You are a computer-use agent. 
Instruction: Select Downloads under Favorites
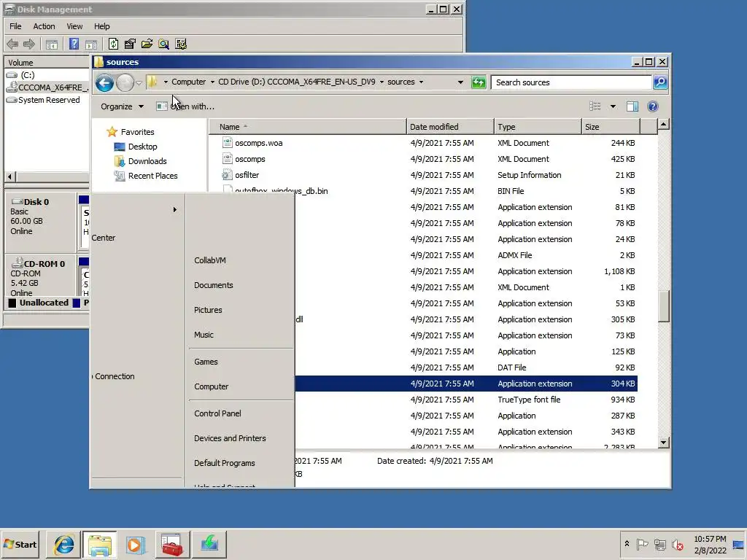141,161
